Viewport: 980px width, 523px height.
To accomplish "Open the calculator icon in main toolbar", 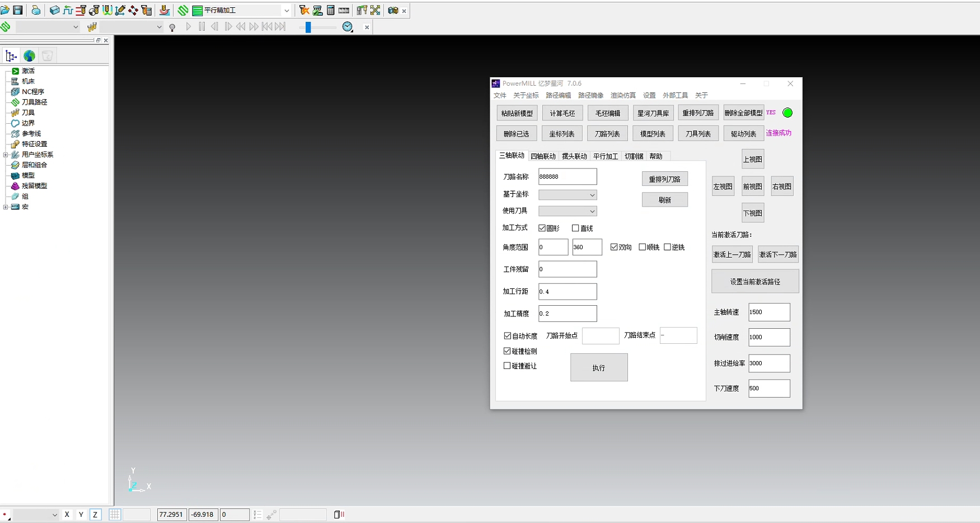I will (x=331, y=10).
